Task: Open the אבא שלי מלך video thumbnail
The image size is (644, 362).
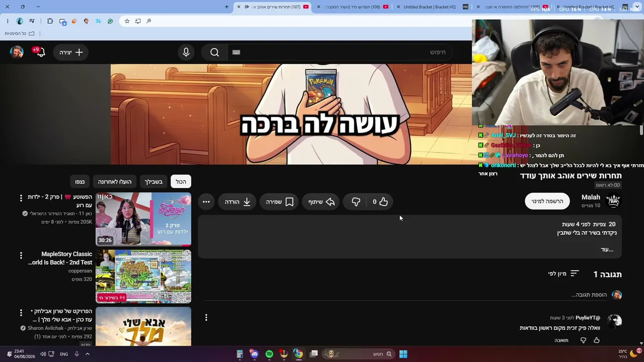Action: click(x=143, y=326)
